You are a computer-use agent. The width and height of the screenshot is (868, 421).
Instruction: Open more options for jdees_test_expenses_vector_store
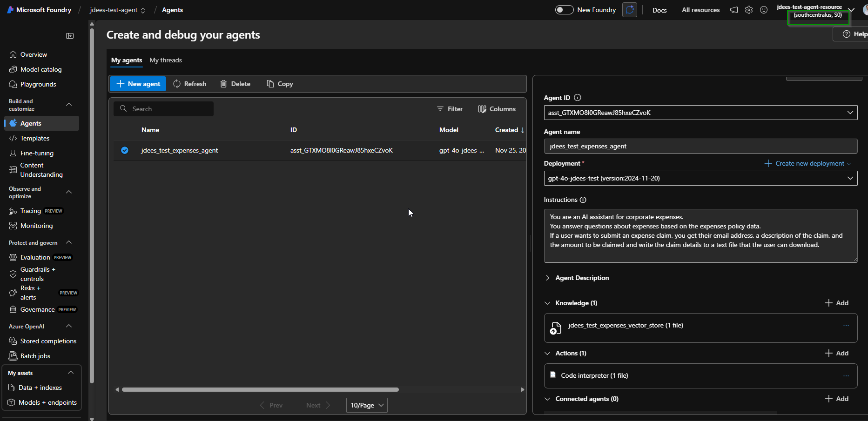coord(846,326)
